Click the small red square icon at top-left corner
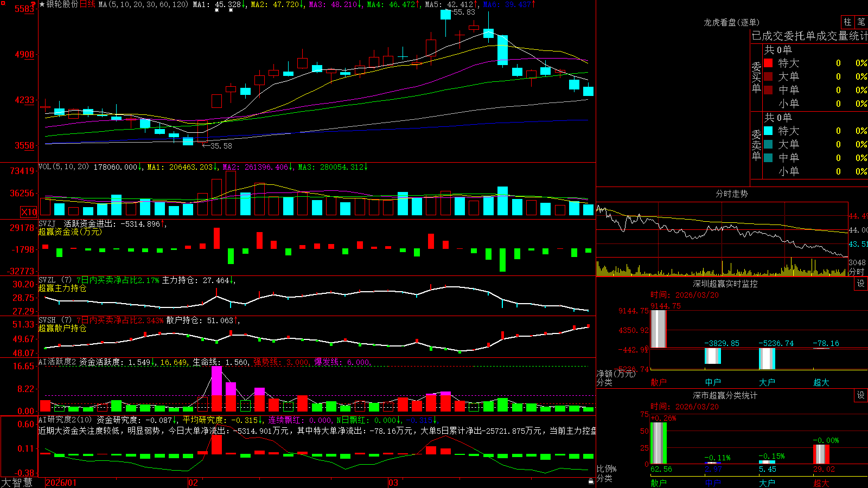 pyautogui.click(x=3, y=2)
